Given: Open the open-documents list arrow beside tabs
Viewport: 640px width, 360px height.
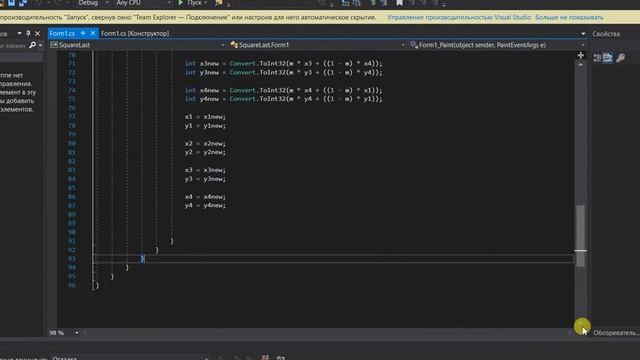Looking at the screenshot, I should 583,33.
